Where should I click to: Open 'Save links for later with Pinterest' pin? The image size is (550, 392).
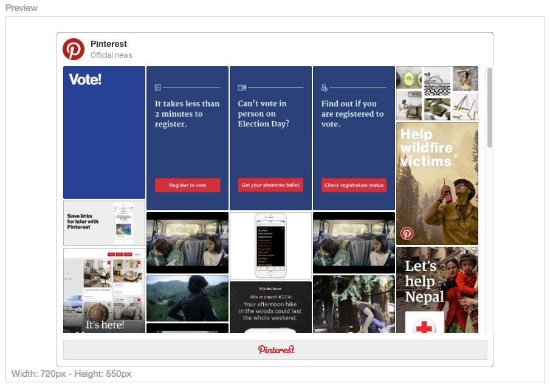pos(104,224)
